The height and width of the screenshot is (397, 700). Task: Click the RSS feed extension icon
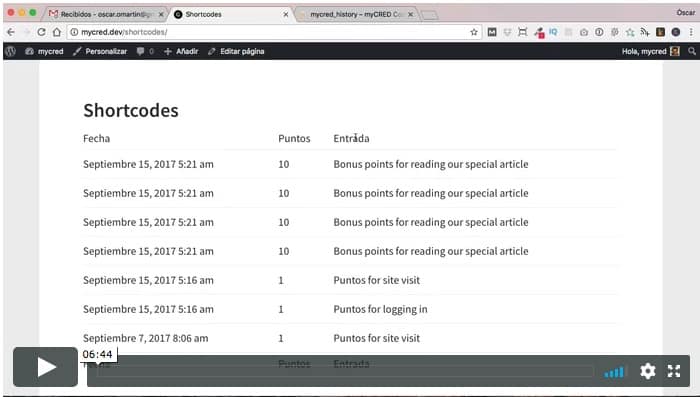[x=645, y=32]
